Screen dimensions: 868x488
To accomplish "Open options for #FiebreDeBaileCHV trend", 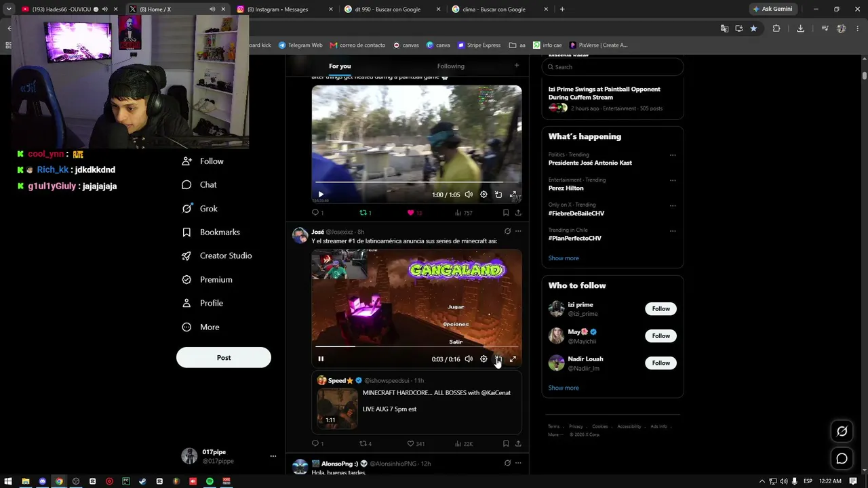I will [x=673, y=205].
